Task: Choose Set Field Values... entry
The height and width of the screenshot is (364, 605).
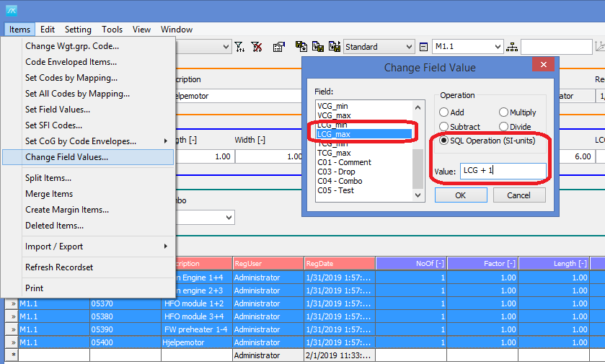Action: [x=88, y=110]
